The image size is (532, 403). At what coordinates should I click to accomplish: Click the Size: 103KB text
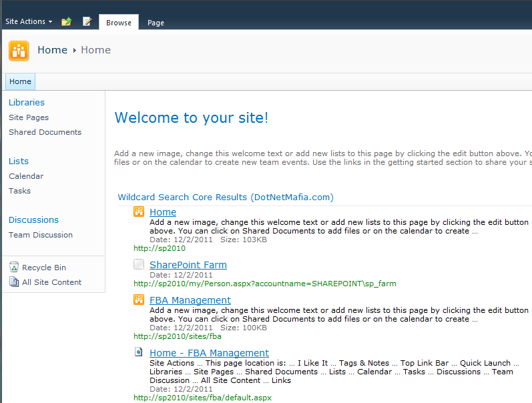[244, 240]
